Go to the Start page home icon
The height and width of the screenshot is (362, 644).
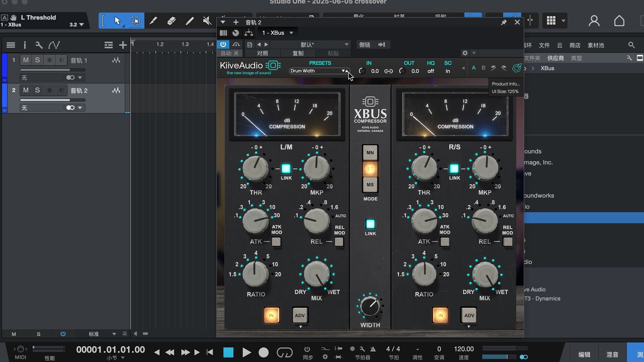coord(619,21)
